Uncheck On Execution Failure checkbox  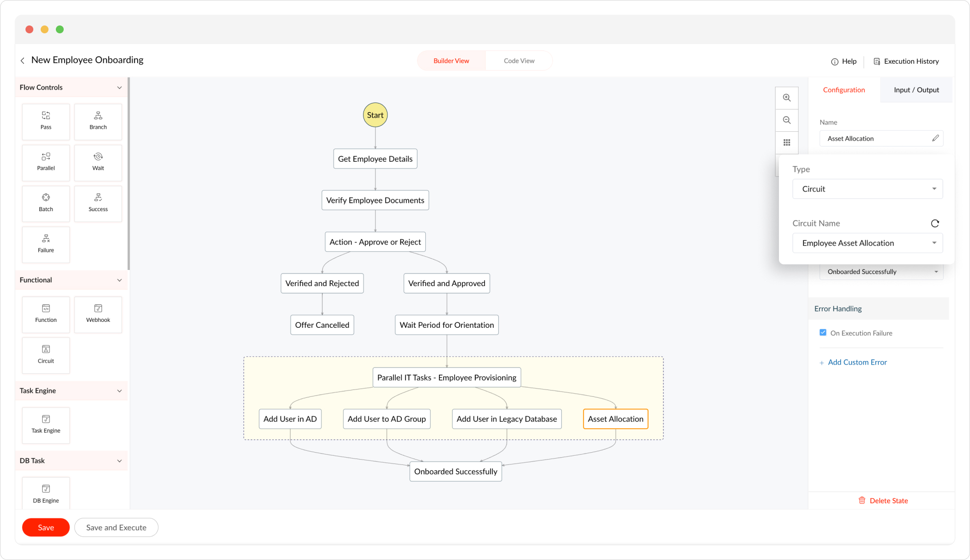[823, 333]
